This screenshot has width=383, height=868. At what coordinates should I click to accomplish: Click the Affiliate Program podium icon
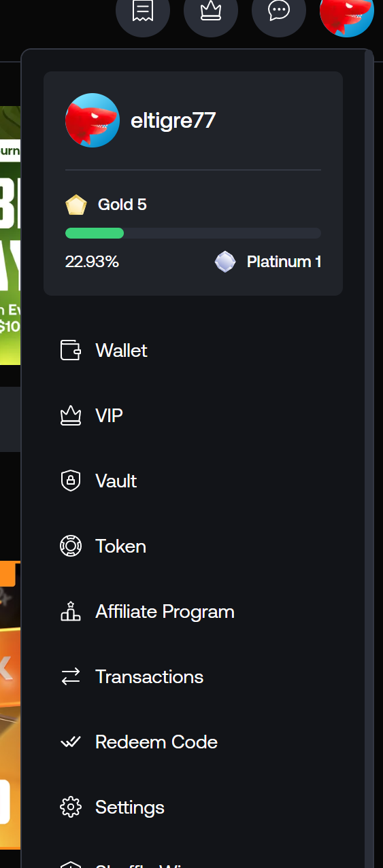pyautogui.click(x=71, y=611)
